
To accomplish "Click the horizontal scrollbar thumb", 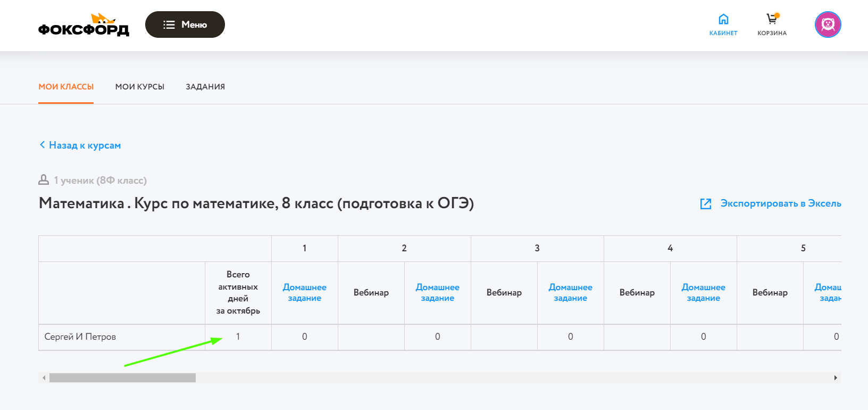I will click(122, 378).
